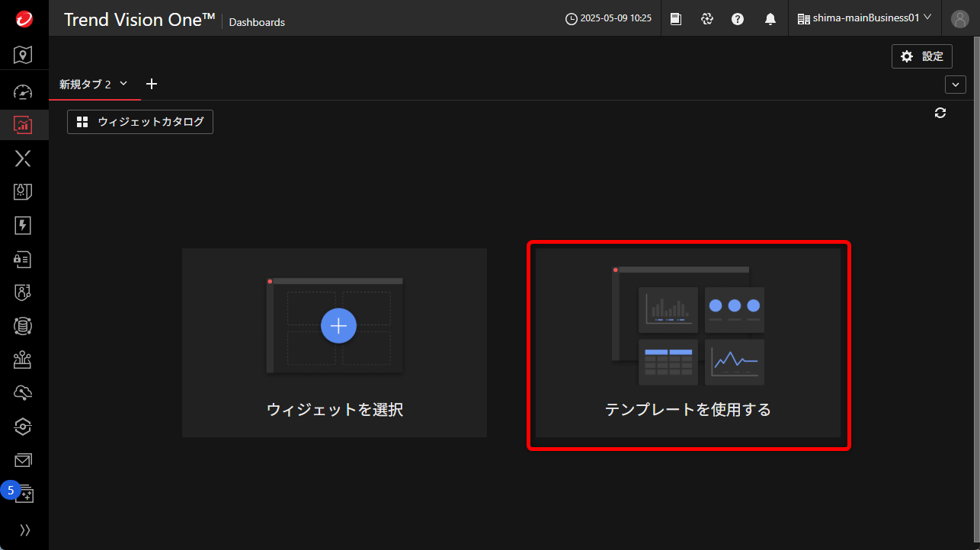Open the envelope email sidebar icon
This screenshot has width=980, height=550.
point(23,460)
